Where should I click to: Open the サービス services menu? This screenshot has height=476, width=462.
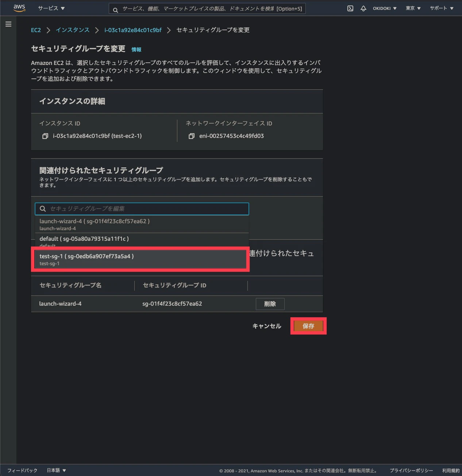pos(51,8)
